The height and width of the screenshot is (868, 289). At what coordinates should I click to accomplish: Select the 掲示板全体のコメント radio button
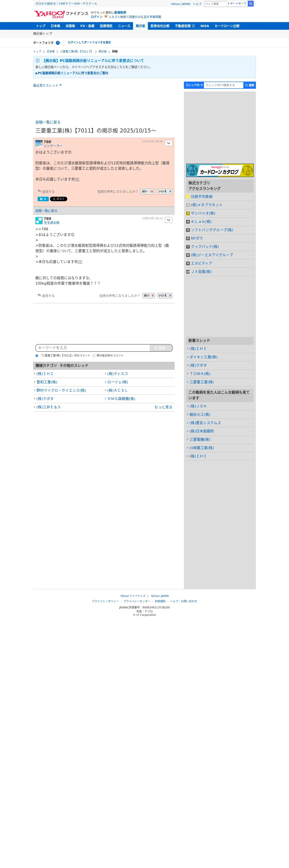click(94, 356)
